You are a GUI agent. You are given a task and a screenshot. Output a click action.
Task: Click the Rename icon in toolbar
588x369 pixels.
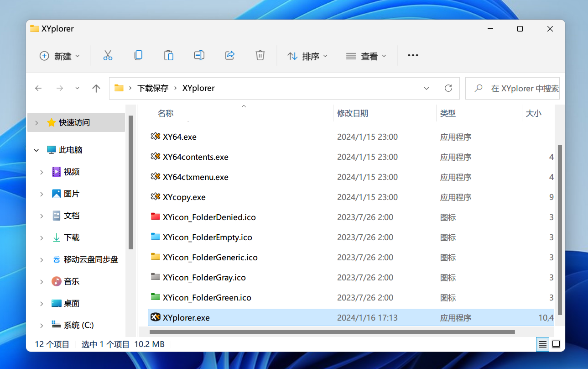[199, 56]
